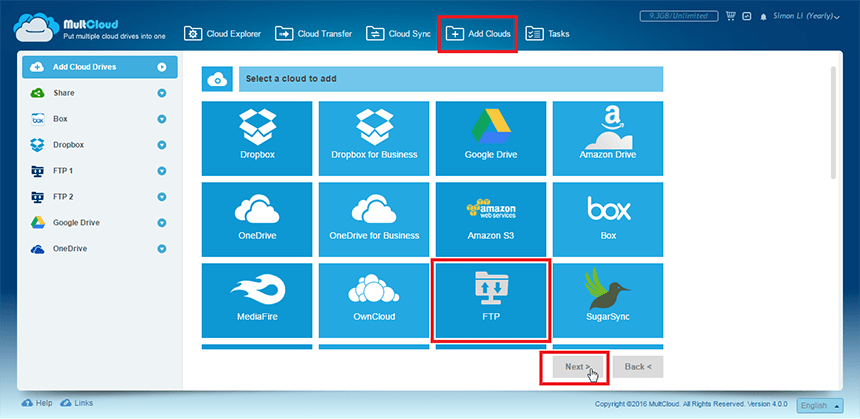Click the Share icon in sidebar
Image resolution: width=860 pixels, height=419 pixels.
click(x=37, y=93)
